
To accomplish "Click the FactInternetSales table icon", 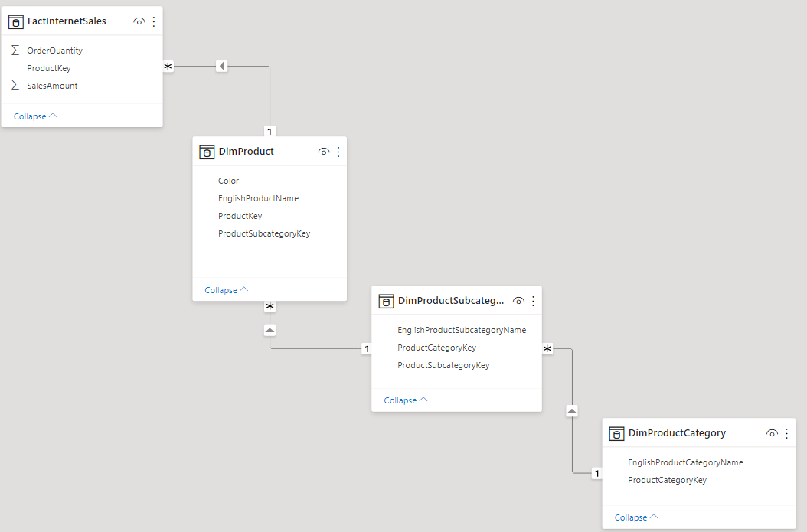I will point(16,21).
